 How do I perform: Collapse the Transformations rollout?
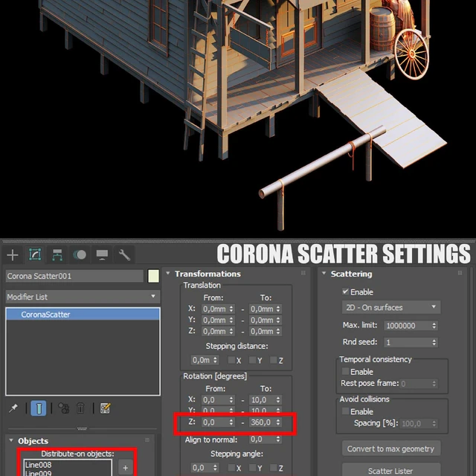tap(167, 273)
